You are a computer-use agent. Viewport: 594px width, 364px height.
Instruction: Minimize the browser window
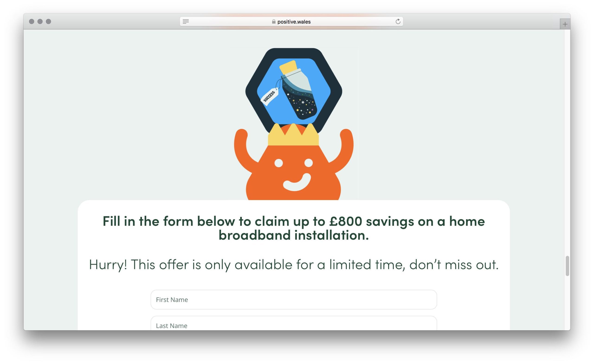[x=40, y=21]
